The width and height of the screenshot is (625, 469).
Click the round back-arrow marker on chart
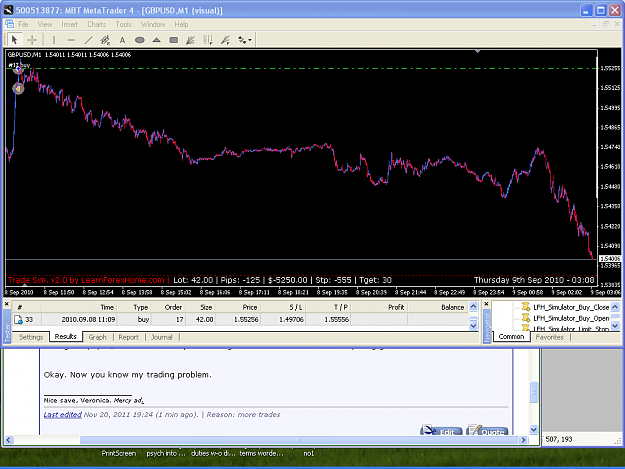[x=18, y=88]
